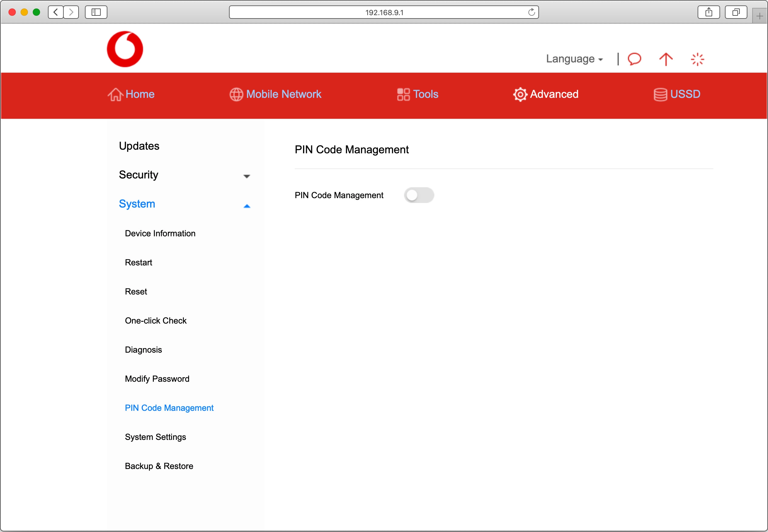This screenshot has height=532, width=768.
Task: Open Device Information page
Action: point(160,233)
